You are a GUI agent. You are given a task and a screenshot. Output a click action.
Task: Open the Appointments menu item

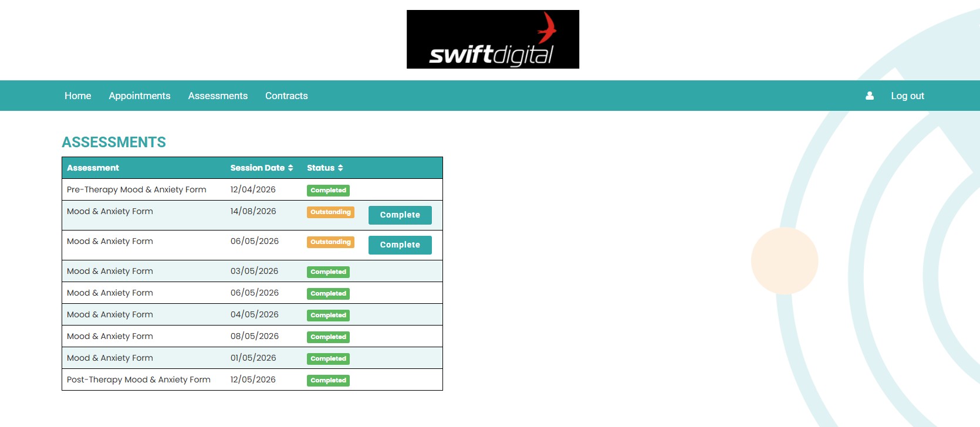coord(140,96)
